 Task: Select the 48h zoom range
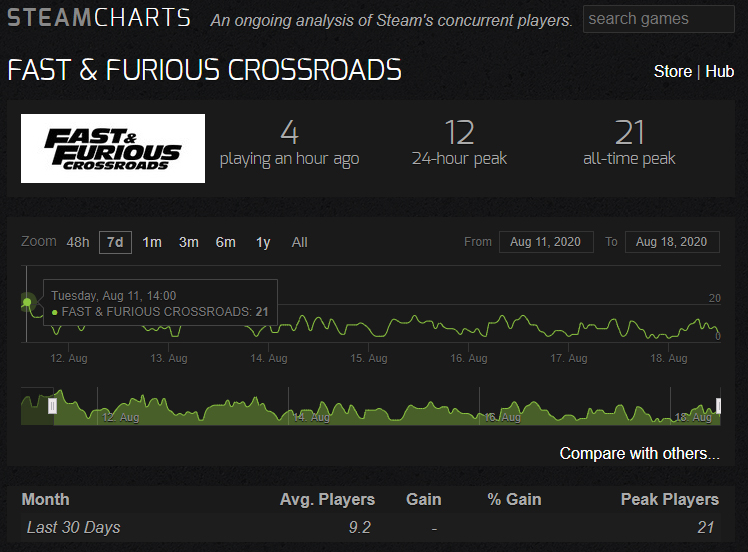(x=78, y=242)
